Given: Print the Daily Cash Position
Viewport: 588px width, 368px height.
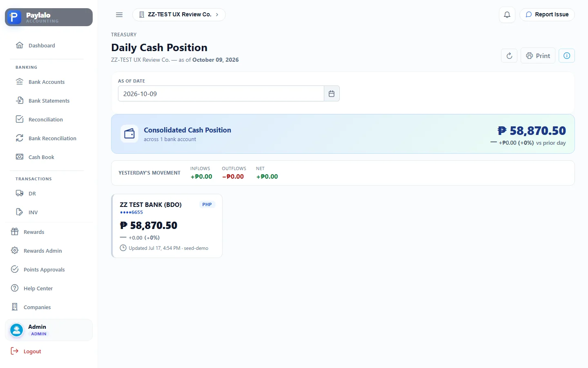Looking at the screenshot, I should [x=538, y=56].
